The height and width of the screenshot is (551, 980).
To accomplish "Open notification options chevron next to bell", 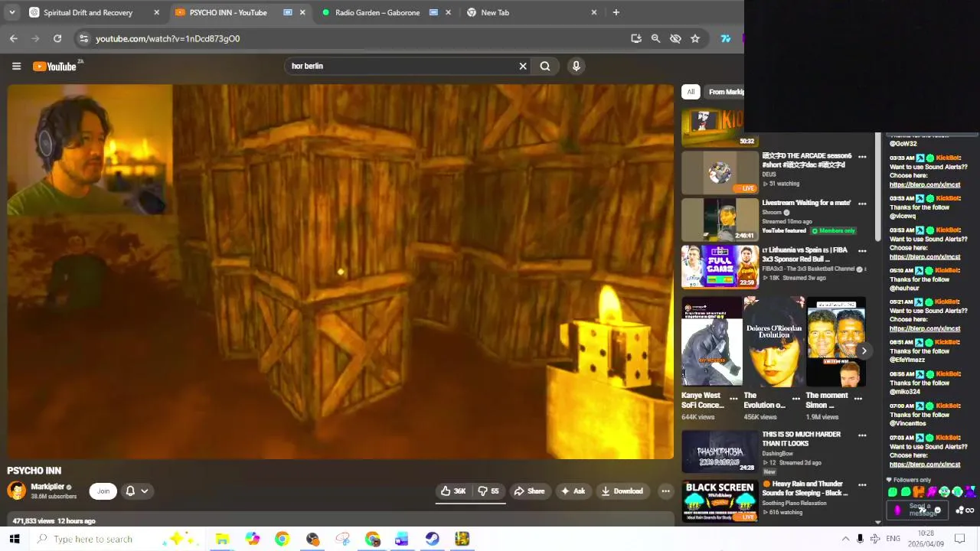I will click(x=144, y=491).
